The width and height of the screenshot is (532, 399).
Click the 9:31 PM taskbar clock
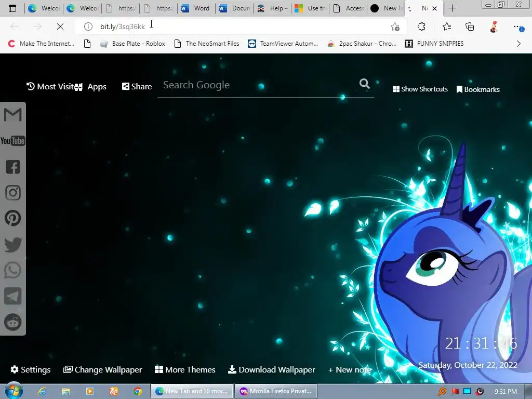(x=506, y=392)
